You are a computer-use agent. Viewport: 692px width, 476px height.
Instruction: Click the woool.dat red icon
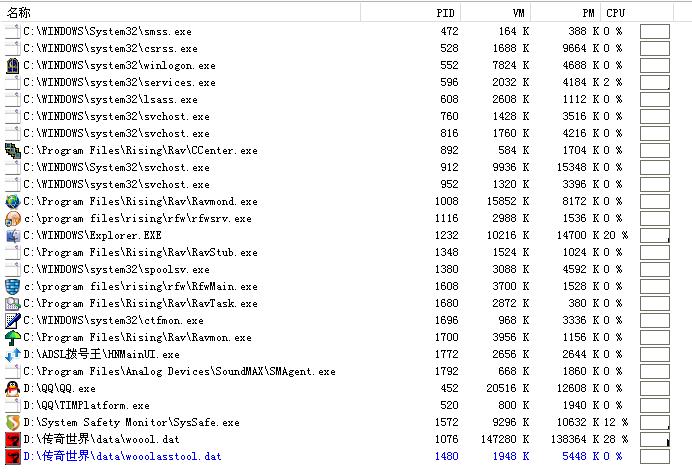[13, 439]
